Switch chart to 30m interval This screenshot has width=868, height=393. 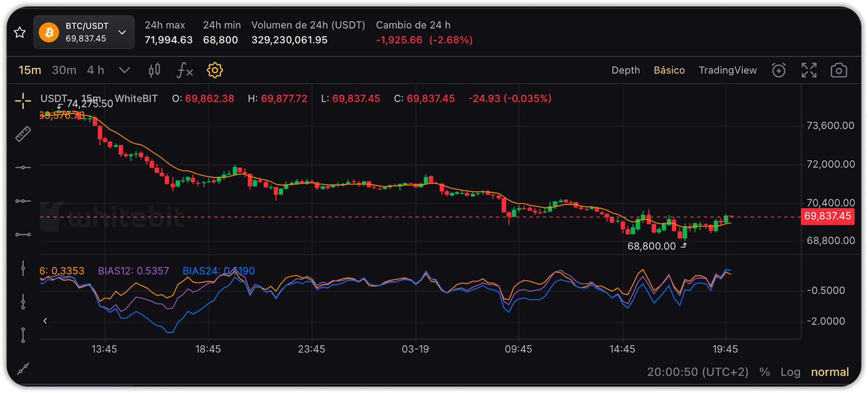click(64, 70)
